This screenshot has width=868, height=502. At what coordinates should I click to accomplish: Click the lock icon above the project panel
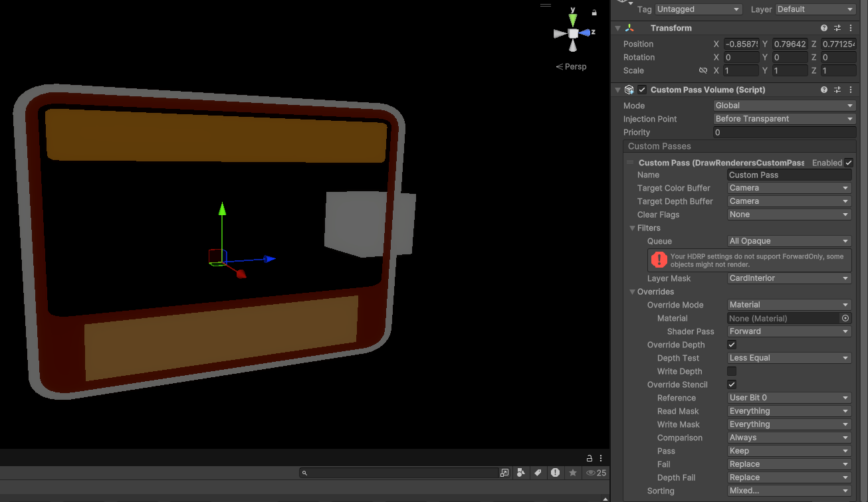(589, 458)
